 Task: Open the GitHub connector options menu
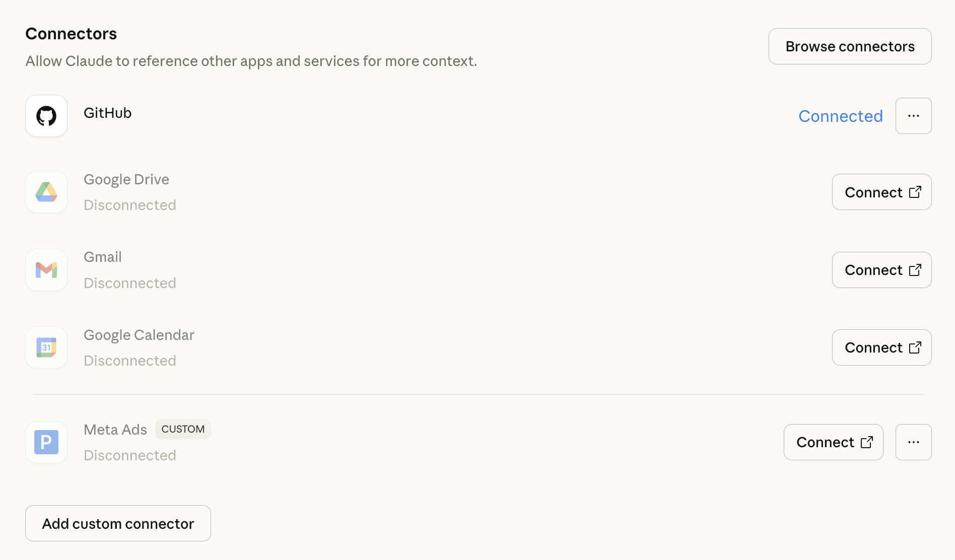coord(914,116)
